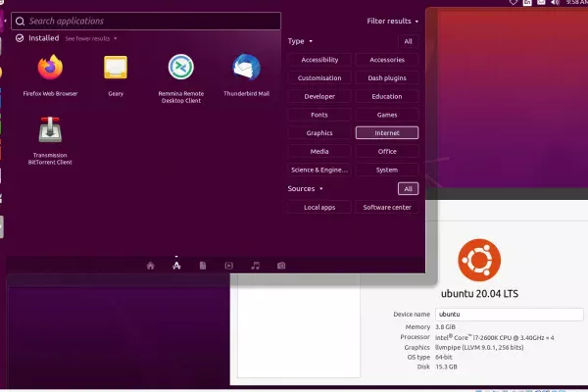Click the ubuntu 20.04 LTS title

[x=479, y=294]
